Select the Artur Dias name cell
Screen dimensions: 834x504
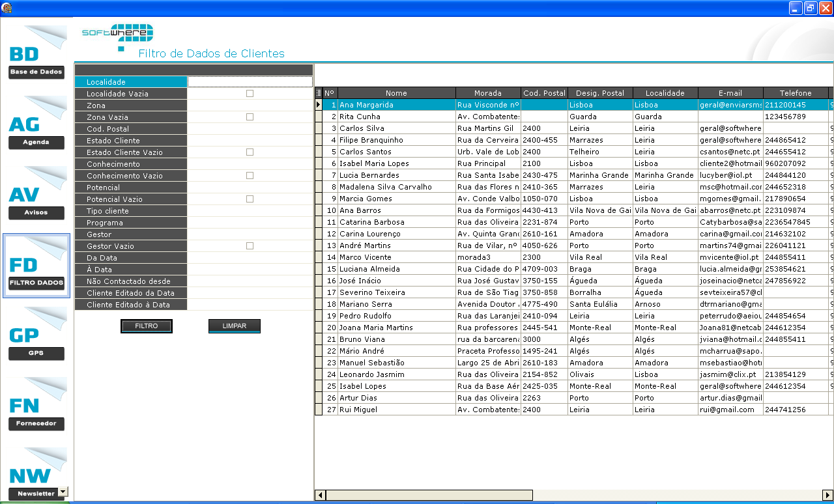(397, 398)
